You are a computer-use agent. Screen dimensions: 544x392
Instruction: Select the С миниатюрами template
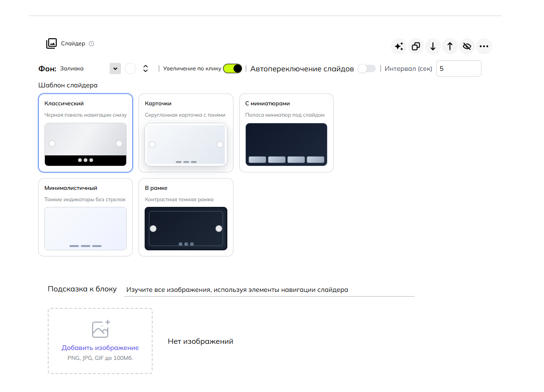click(x=286, y=133)
